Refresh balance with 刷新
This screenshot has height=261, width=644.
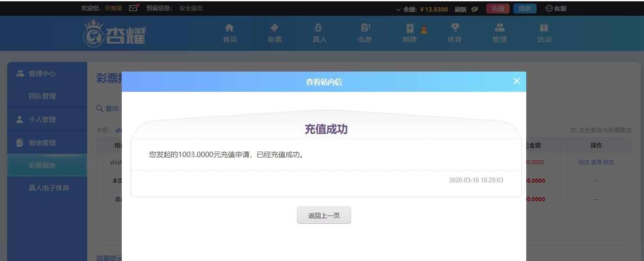point(460,9)
